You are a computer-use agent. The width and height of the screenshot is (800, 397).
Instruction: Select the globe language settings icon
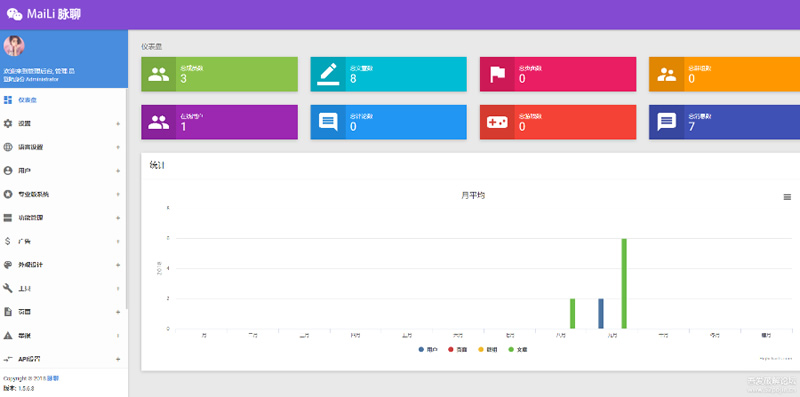(x=8, y=147)
